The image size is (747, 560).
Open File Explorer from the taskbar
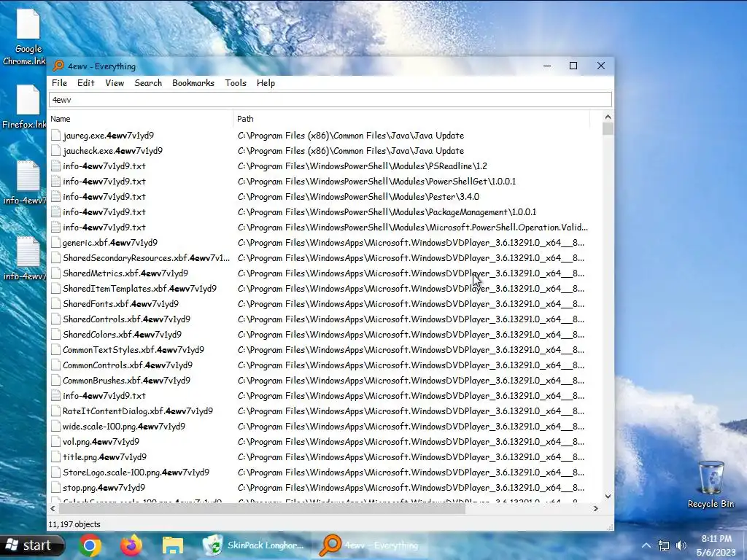point(172,545)
